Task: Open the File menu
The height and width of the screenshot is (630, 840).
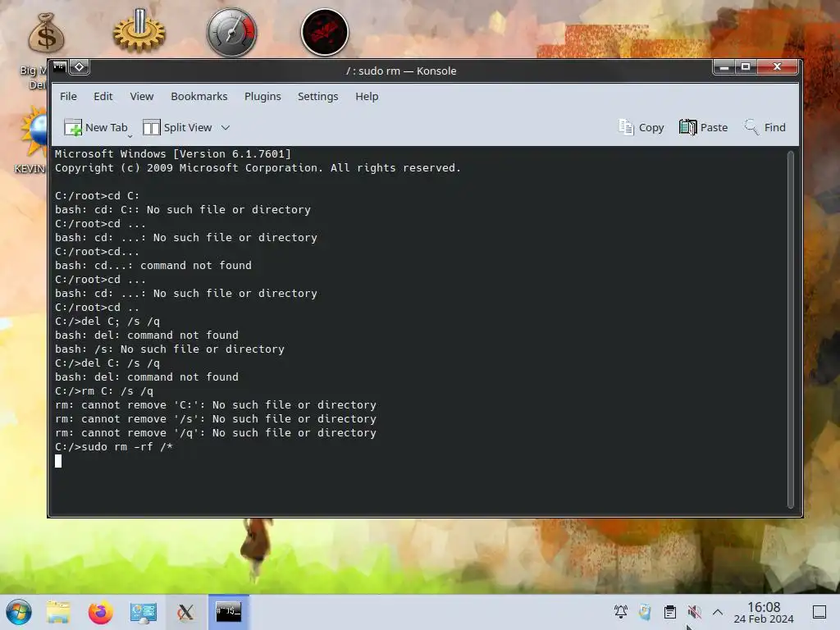Action: pyautogui.click(x=68, y=97)
